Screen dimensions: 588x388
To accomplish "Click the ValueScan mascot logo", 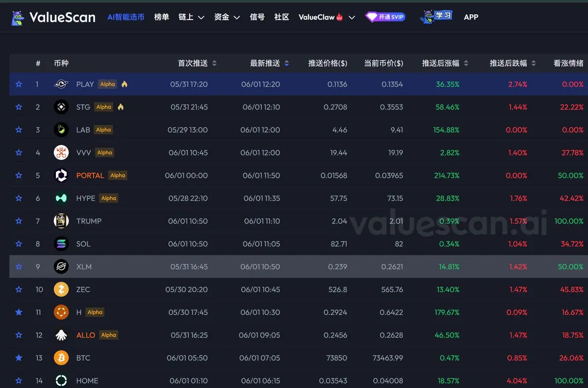I will (x=17, y=18).
